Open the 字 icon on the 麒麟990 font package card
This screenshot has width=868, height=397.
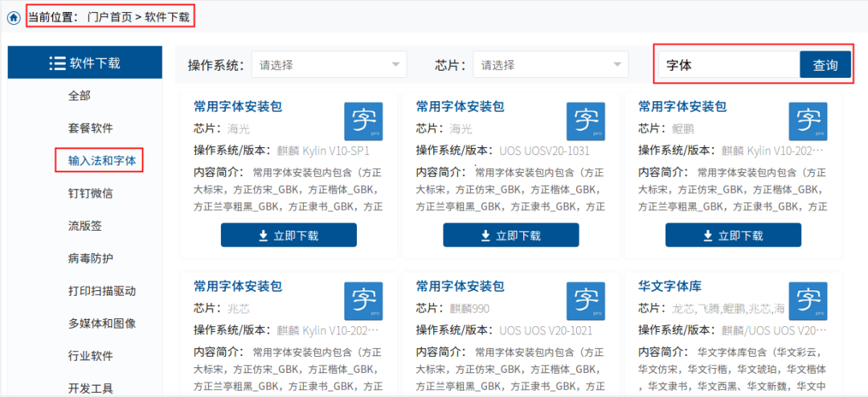[586, 301]
